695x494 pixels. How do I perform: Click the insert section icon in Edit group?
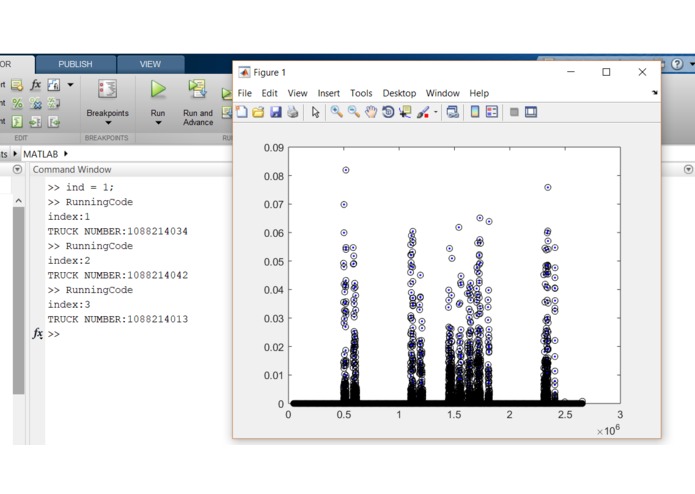coord(17,85)
